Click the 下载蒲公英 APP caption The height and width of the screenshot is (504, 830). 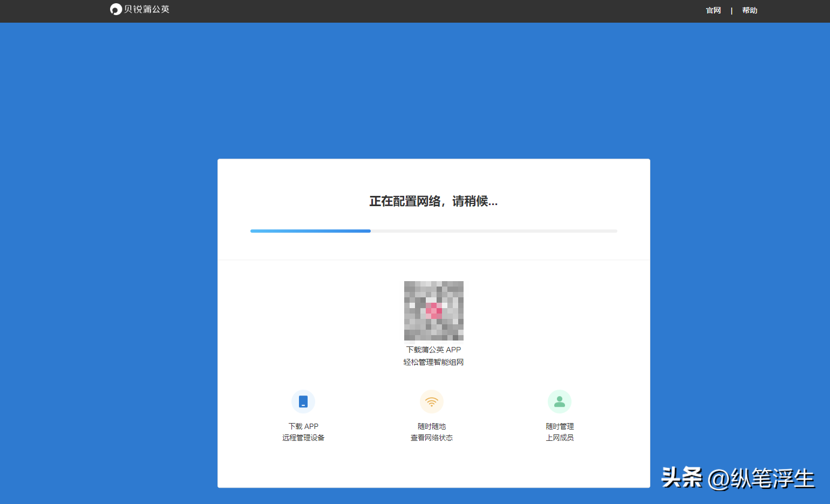tap(434, 350)
